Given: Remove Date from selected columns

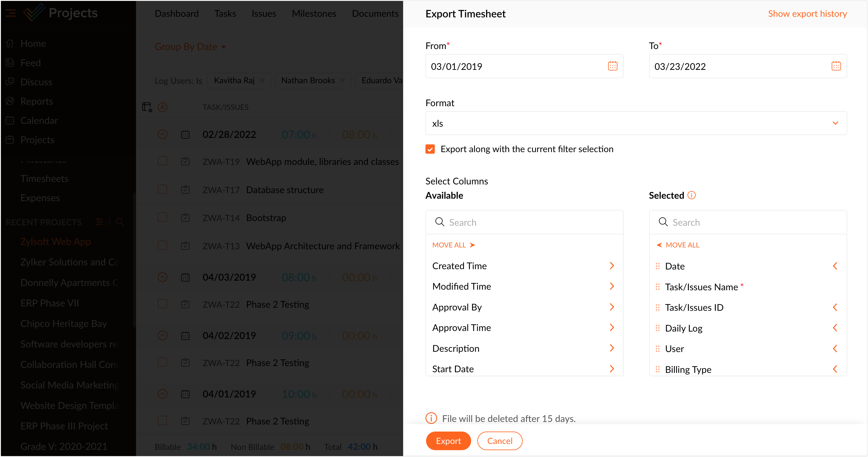Looking at the screenshot, I should pyautogui.click(x=835, y=266).
